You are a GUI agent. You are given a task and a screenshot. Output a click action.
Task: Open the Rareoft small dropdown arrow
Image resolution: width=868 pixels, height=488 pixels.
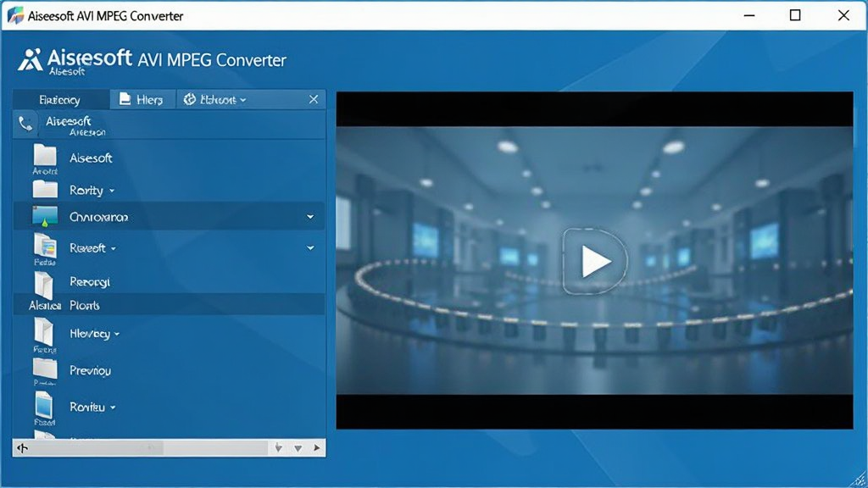[114, 249]
